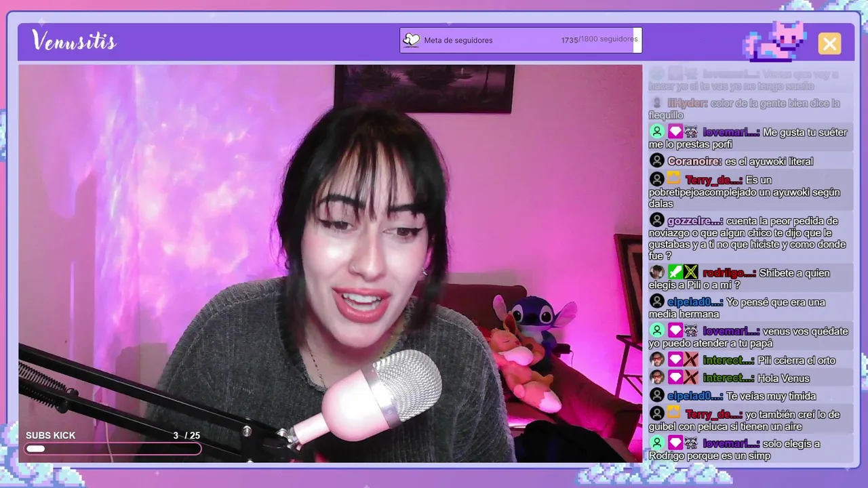The width and height of the screenshot is (868, 488).
Task: Click message 'cuenta la peor pedida de noviazgo'
Action: 747,239
